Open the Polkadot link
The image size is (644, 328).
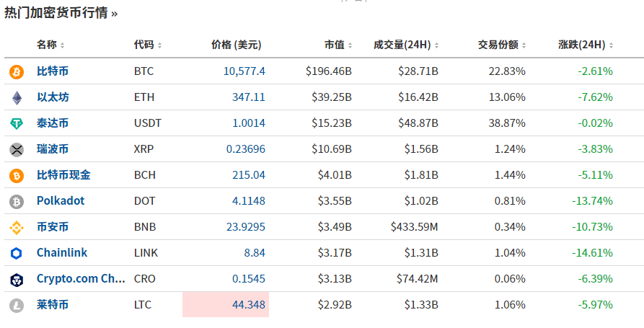click(61, 200)
